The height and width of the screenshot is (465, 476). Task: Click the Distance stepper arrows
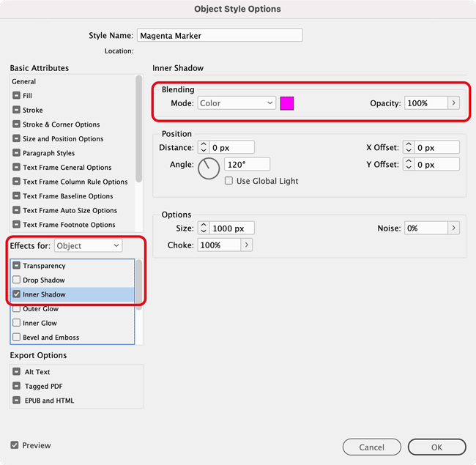click(x=204, y=147)
